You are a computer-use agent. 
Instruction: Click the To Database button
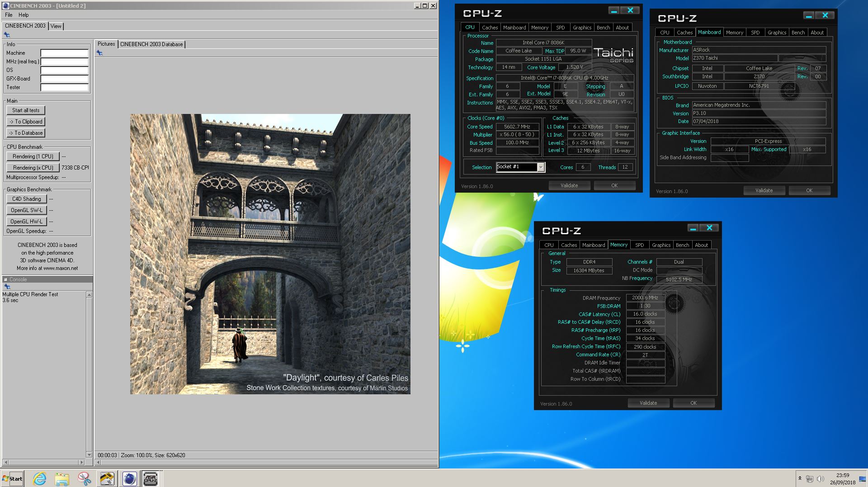[x=26, y=133]
